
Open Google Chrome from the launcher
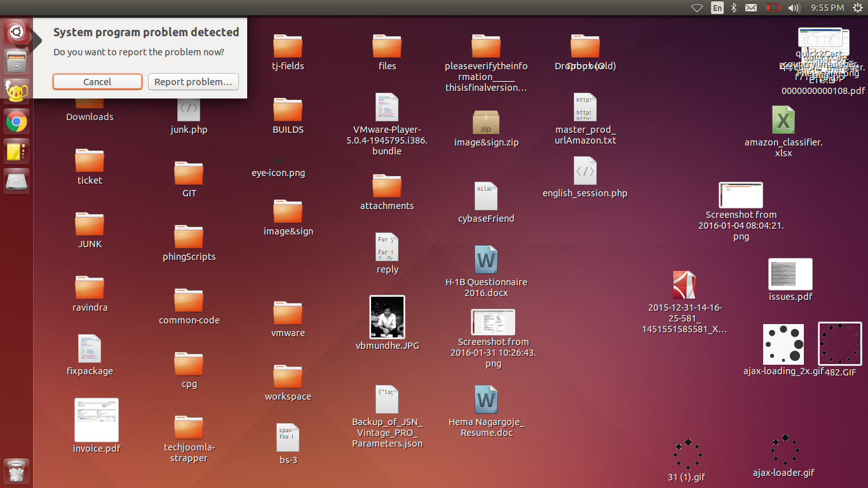coord(16,121)
